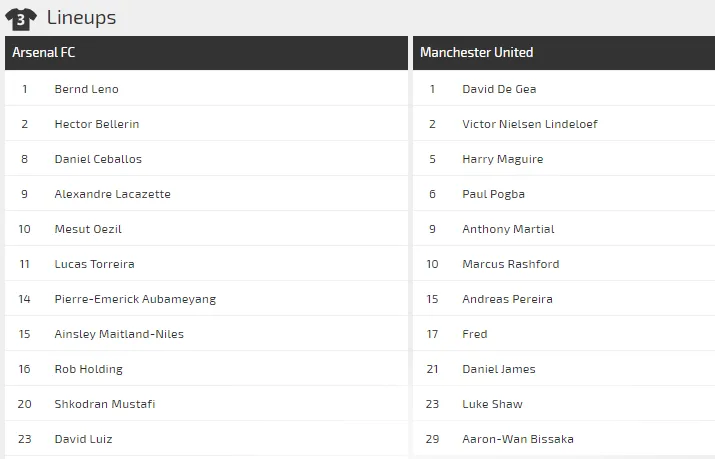The image size is (715, 459).
Task: Open Ainsley Maitland-Niles profile
Action: tap(119, 334)
